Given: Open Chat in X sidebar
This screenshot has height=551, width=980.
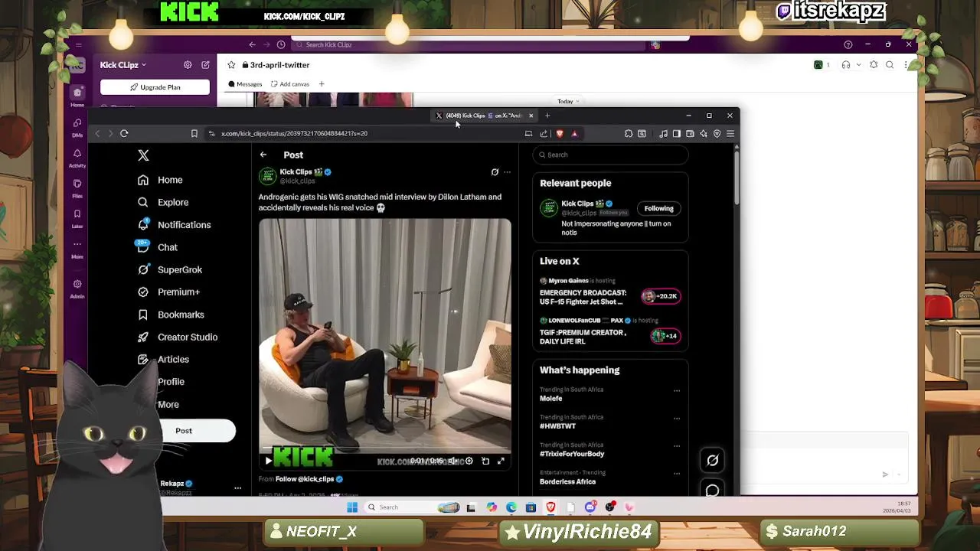Looking at the screenshot, I should (157, 247).
